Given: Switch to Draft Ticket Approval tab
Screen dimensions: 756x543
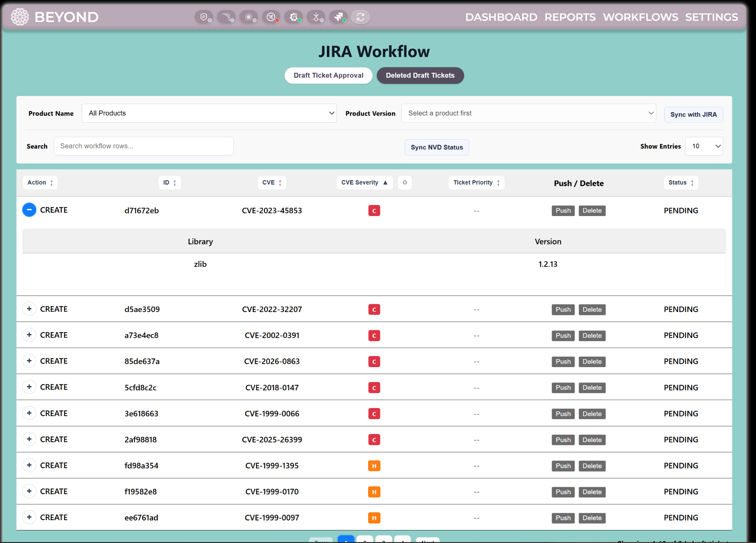Looking at the screenshot, I should point(328,76).
